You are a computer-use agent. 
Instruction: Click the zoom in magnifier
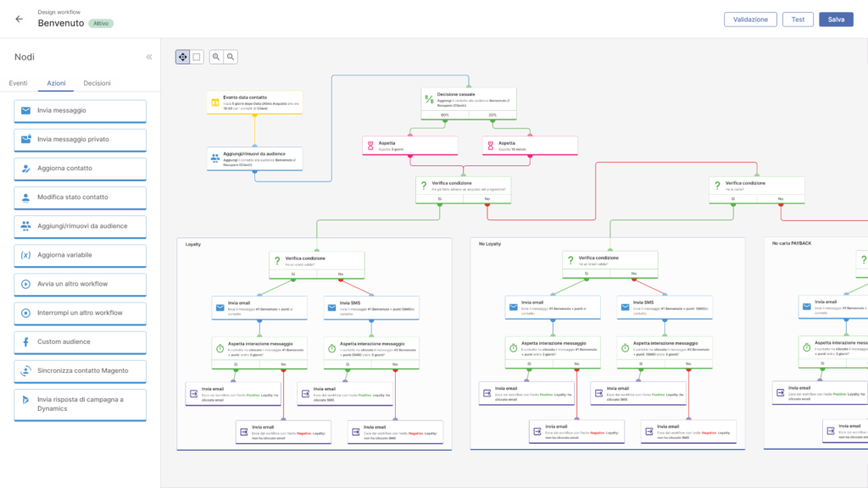pyautogui.click(x=216, y=57)
